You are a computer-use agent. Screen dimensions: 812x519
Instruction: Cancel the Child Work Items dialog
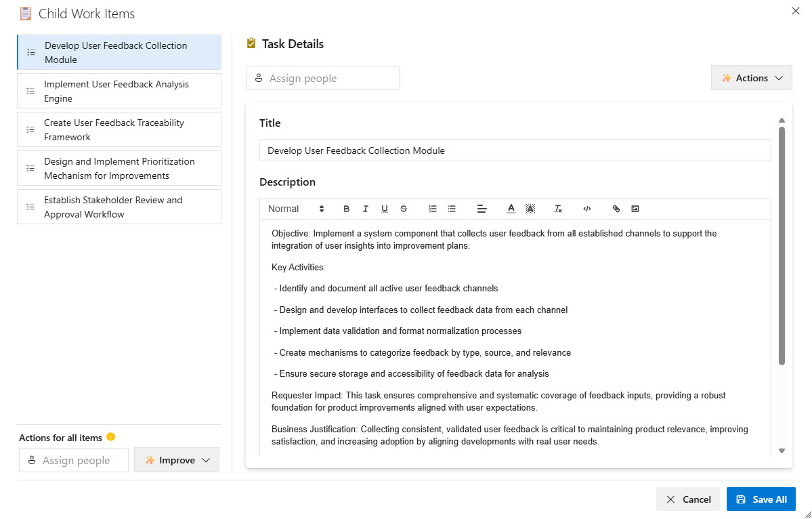pyautogui.click(x=687, y=499)
